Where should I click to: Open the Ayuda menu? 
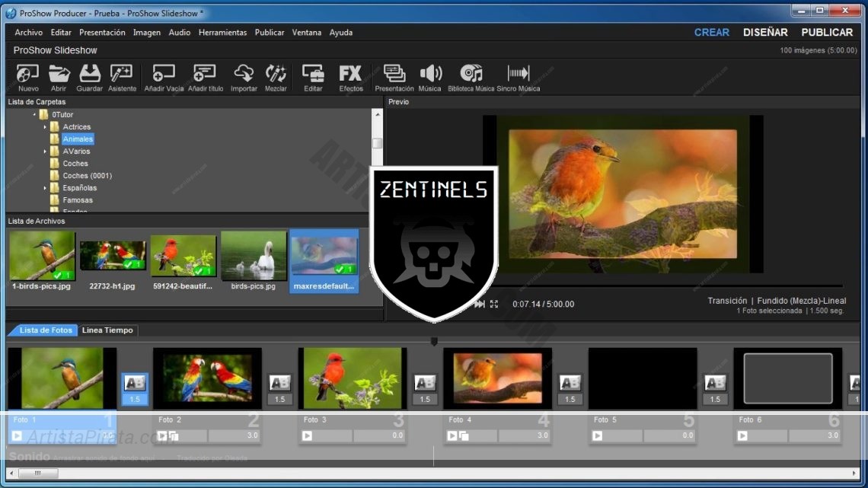click(341, 33)
